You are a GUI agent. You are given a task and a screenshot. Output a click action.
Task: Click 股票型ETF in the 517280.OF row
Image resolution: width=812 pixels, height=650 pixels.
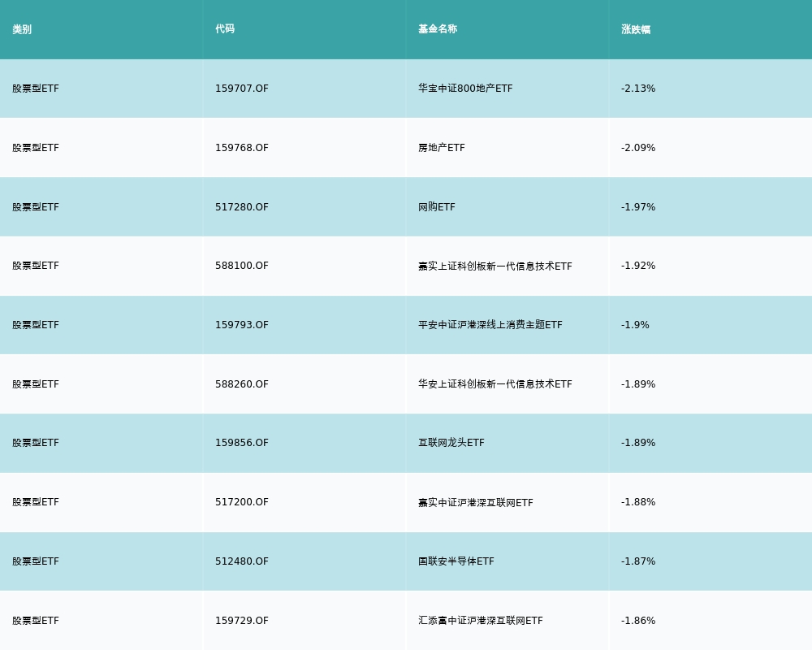click(x=36, y=207)
